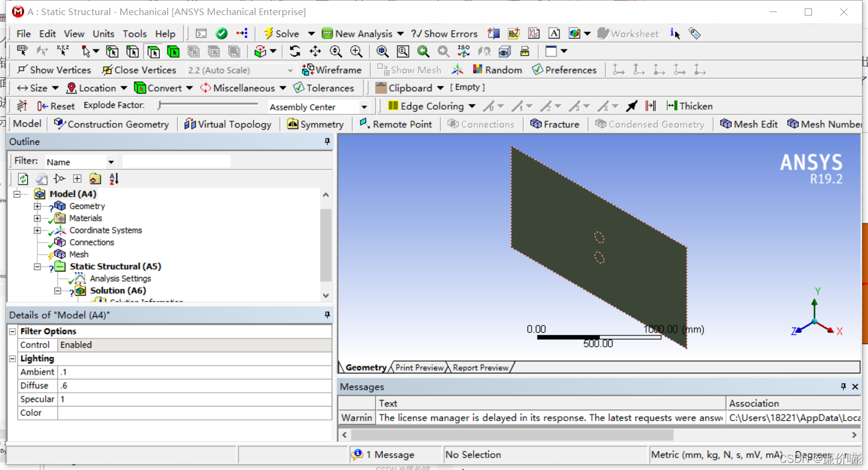Screen dimensions: 868x470
Task: Click Show Errors in the toolbar
Action: click(444, 34)
